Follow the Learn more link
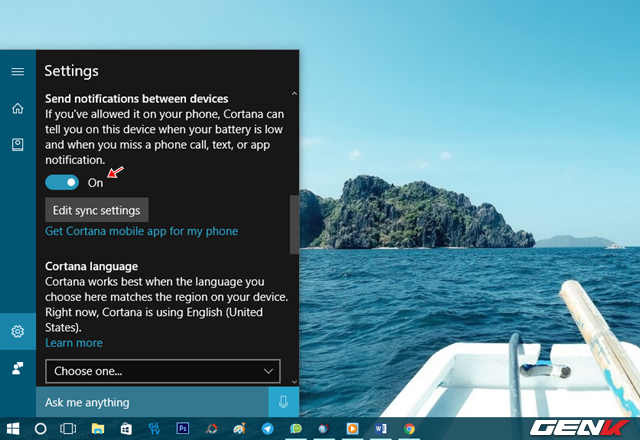 (x=73, y=343)
